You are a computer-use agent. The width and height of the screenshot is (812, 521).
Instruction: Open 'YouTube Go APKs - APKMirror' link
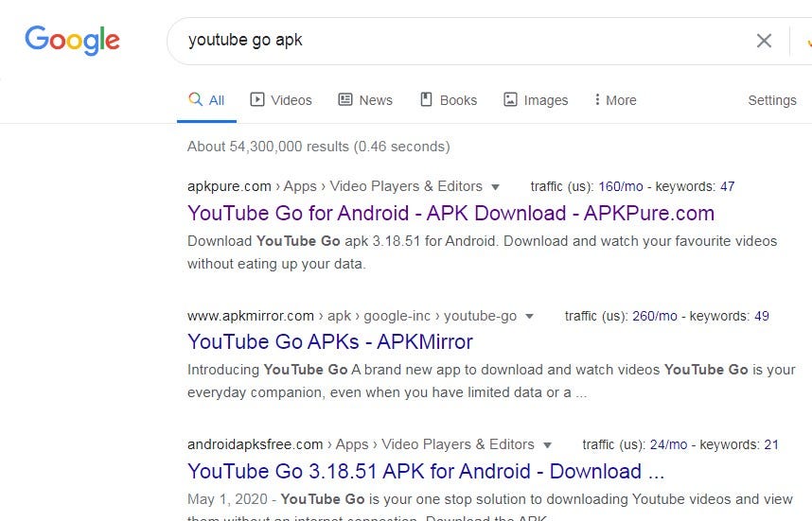[x=330, y=342]
